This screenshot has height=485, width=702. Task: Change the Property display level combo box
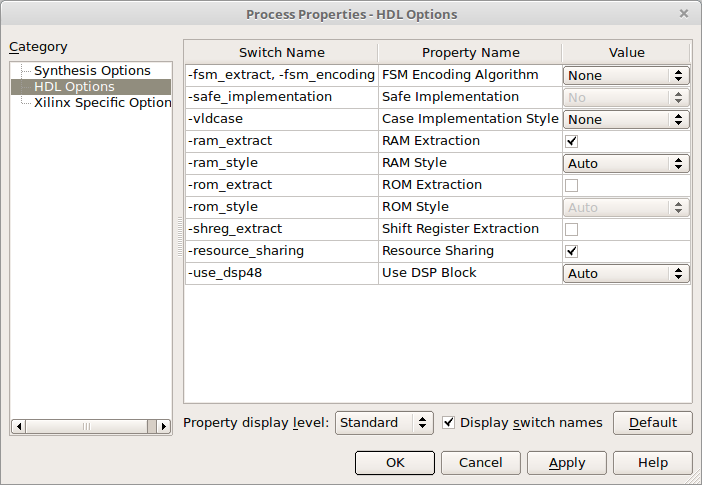click(384, 423)
